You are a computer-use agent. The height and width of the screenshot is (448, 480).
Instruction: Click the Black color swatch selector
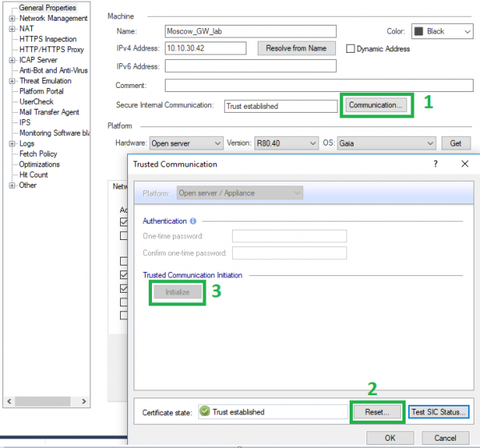(442, 31)
